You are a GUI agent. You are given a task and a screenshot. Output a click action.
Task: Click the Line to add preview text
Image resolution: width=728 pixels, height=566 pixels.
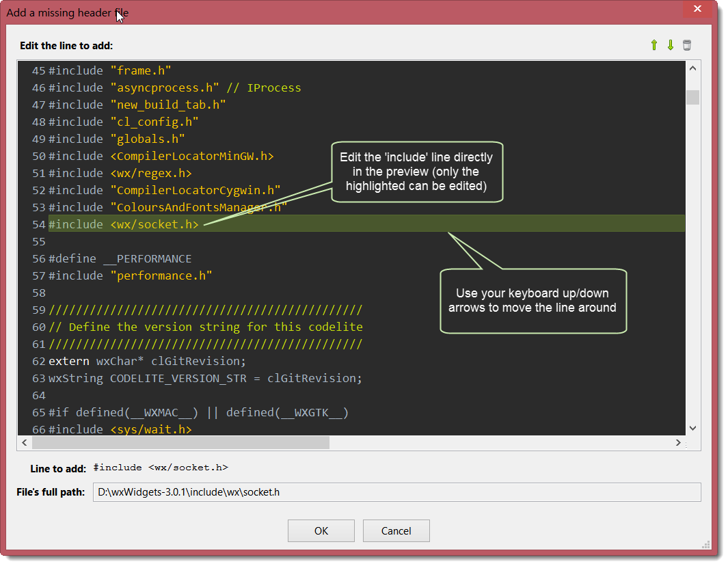point(161,468)
